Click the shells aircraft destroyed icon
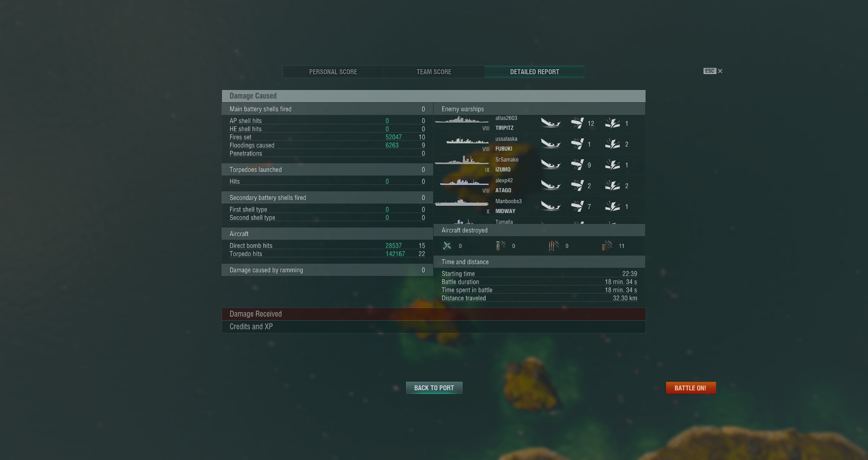868x460 pixels. pos(554,246)
